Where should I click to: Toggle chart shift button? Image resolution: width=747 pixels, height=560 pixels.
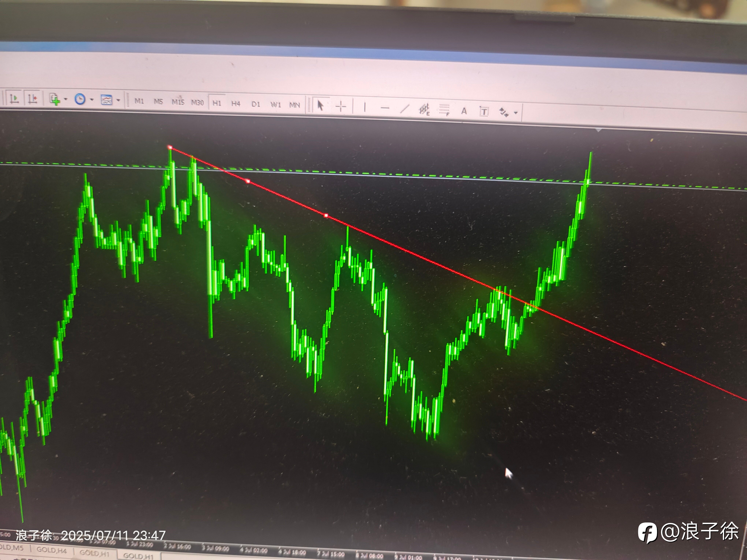33,98
